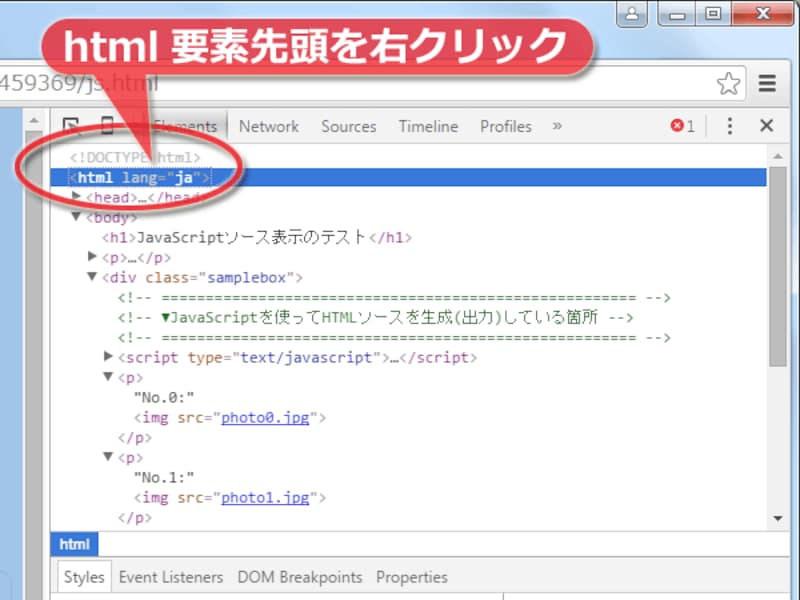Viewport: 800px width, 600px height.
Task: Toggle the device emulation toolbar
Action: (108, 126)
